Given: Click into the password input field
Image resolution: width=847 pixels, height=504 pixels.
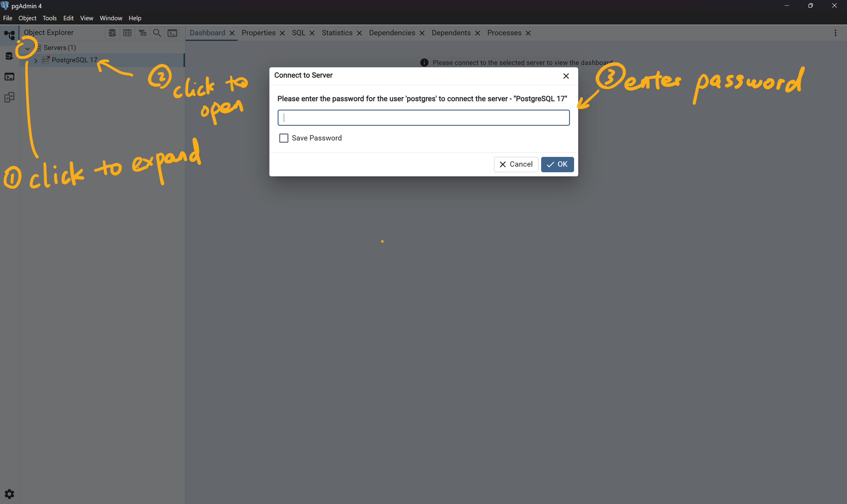Looking at the screenshot, I should click(x=423, y=118).
